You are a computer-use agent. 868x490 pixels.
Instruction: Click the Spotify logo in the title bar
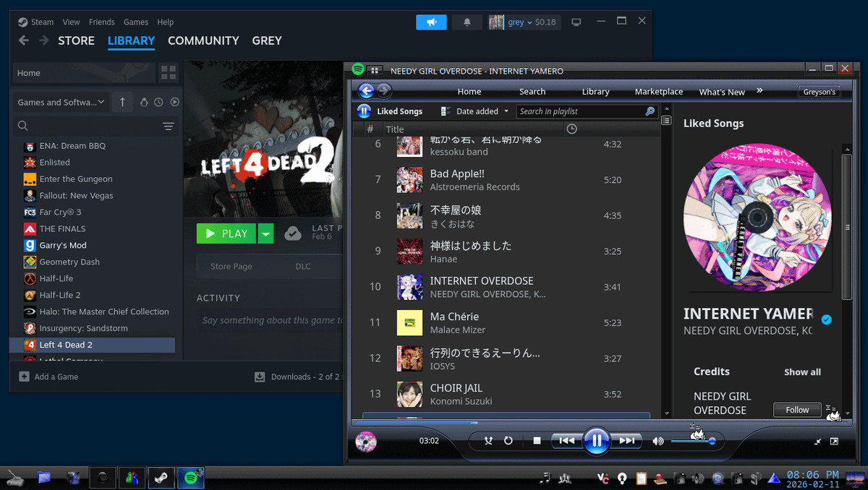click(x=358, y=69)
